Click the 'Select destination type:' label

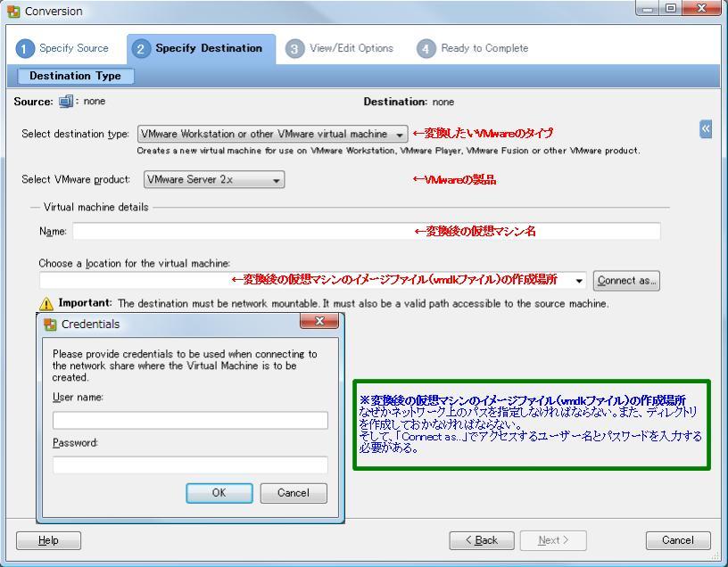pos(76,134)
